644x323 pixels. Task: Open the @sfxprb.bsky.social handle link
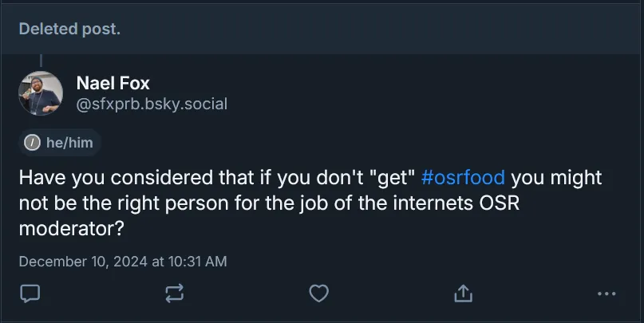pos(152,103)
